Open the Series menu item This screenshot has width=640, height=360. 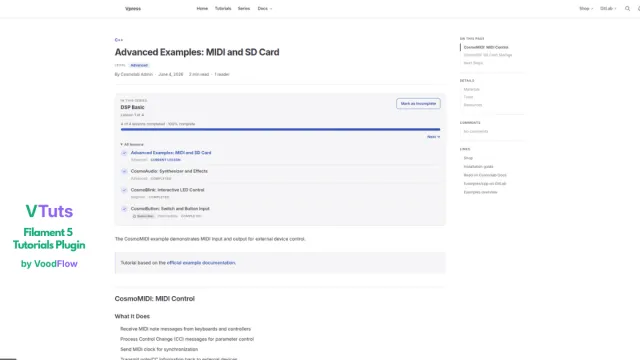(244, 9)
